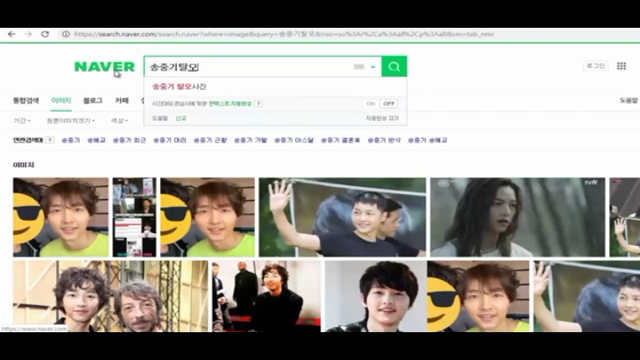
Task: Go back with the browser back arrow
Action: [x=11, y=34]
